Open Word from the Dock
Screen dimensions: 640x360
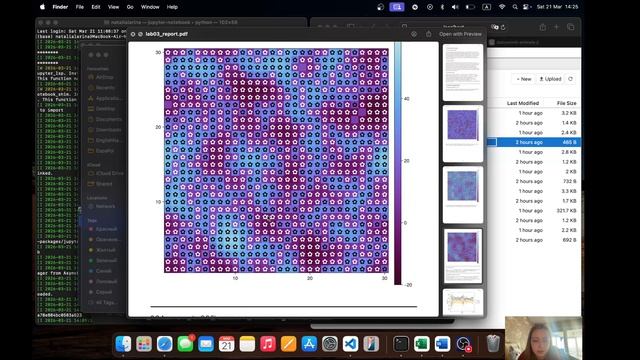click(x=442, y=344)
